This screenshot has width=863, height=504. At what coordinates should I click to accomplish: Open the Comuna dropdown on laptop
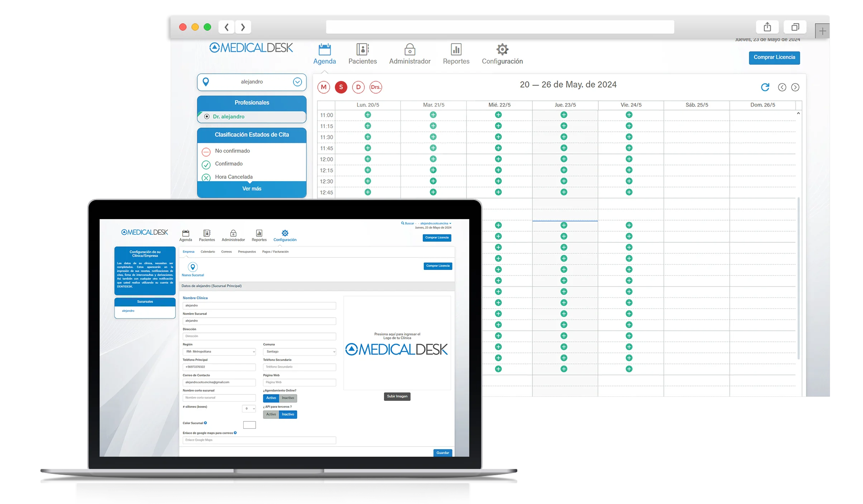299,352
